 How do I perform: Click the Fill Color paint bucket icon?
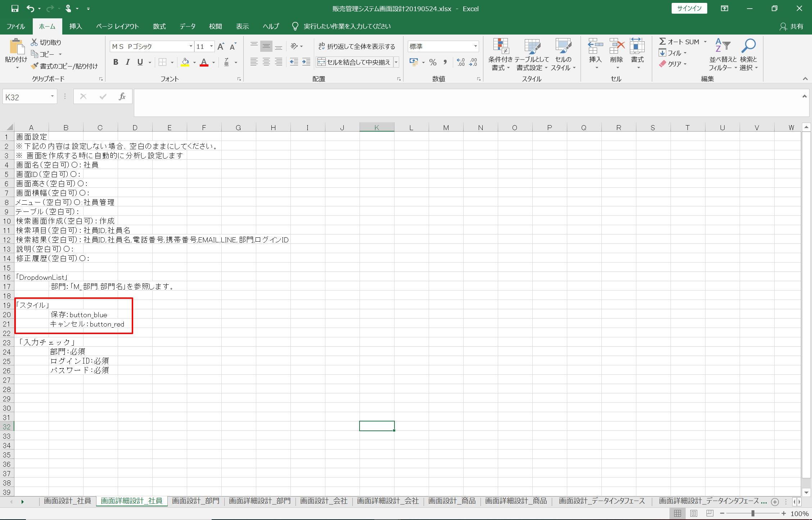[x=185, y=62]
